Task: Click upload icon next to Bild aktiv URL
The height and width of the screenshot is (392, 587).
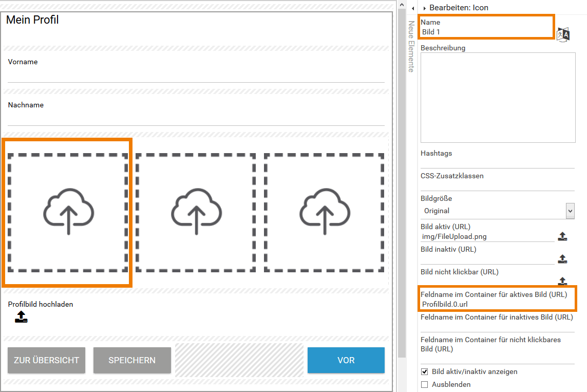Action: 562,236
